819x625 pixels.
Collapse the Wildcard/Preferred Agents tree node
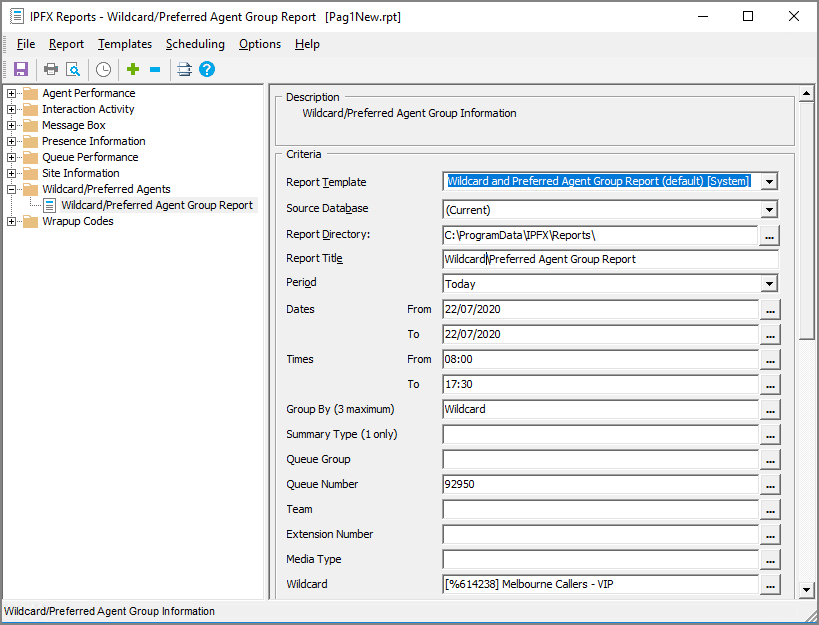click(11, 190)
